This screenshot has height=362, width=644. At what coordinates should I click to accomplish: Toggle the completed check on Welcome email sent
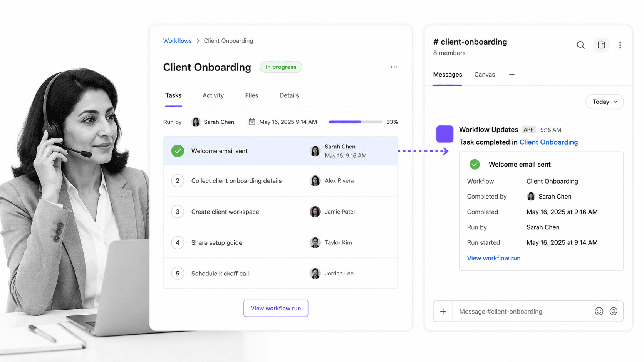tap(178, 151)
